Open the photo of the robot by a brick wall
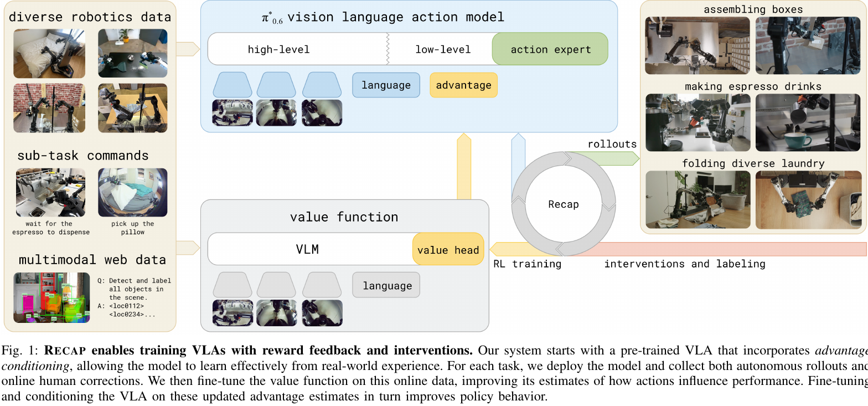The height and width of the screenshot is (406, 868). point(49,108)
